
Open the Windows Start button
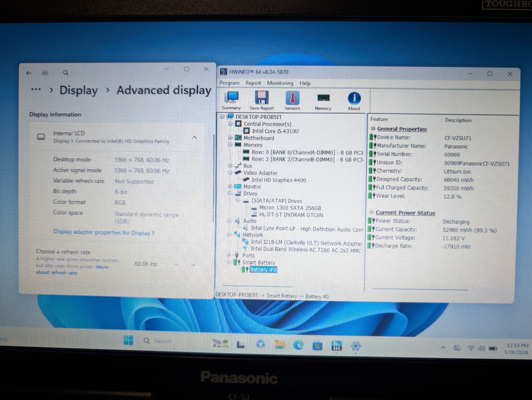point(128,340)
